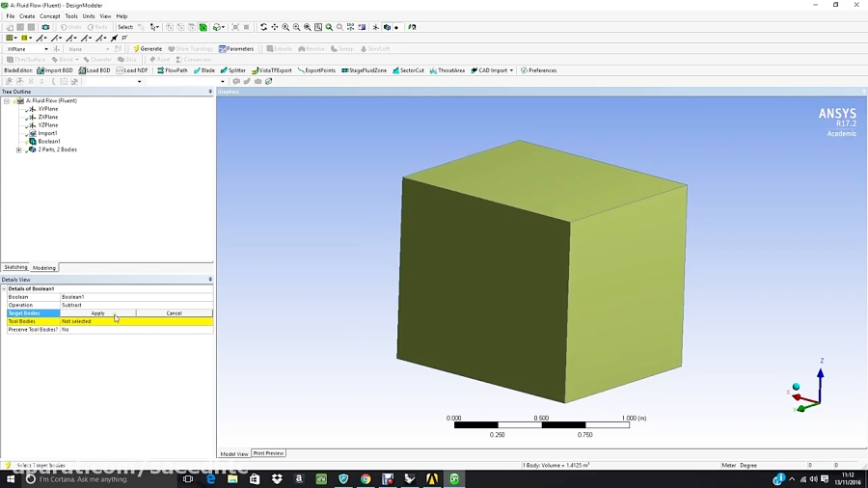Open the Create menu
The height and width of the screenshot is (488, 868).
(27, 16)
